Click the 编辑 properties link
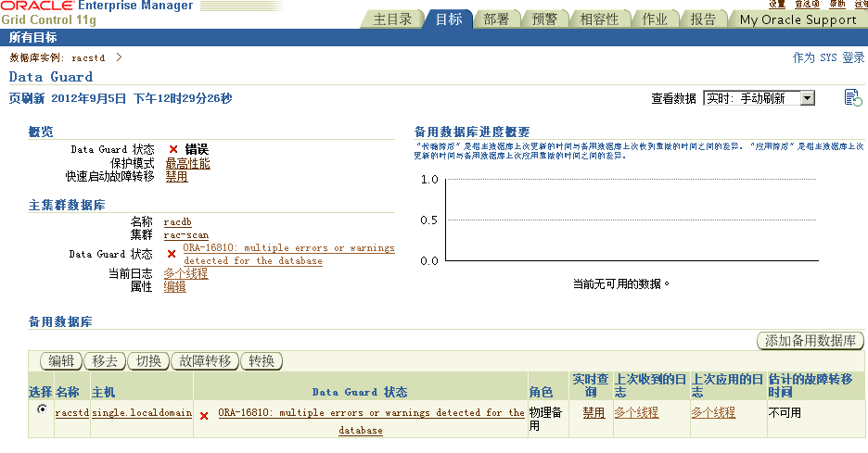 click(x=174, y=286)
